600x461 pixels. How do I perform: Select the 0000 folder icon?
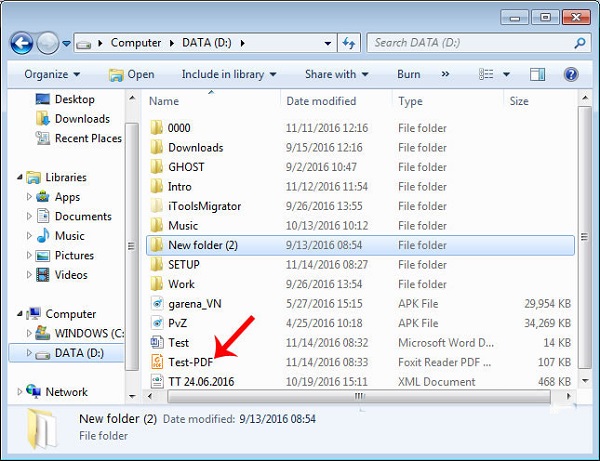(x=157, y=128)
